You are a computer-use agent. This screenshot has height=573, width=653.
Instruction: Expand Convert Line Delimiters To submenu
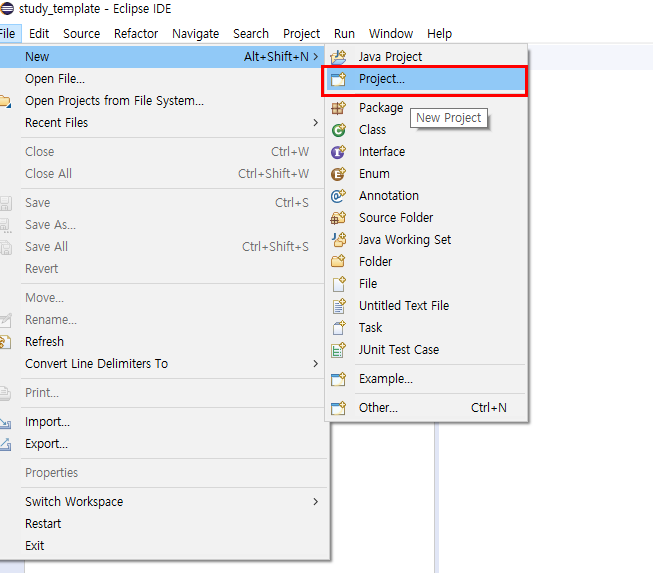coord(316,364)
